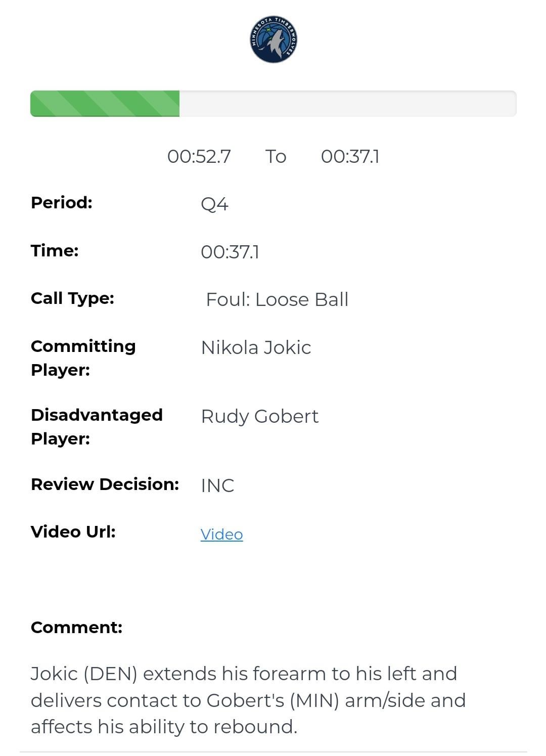Screen dimensions: 546x756
Task: Click the committing player name Nikola Jokic
Action: point(256,347)
